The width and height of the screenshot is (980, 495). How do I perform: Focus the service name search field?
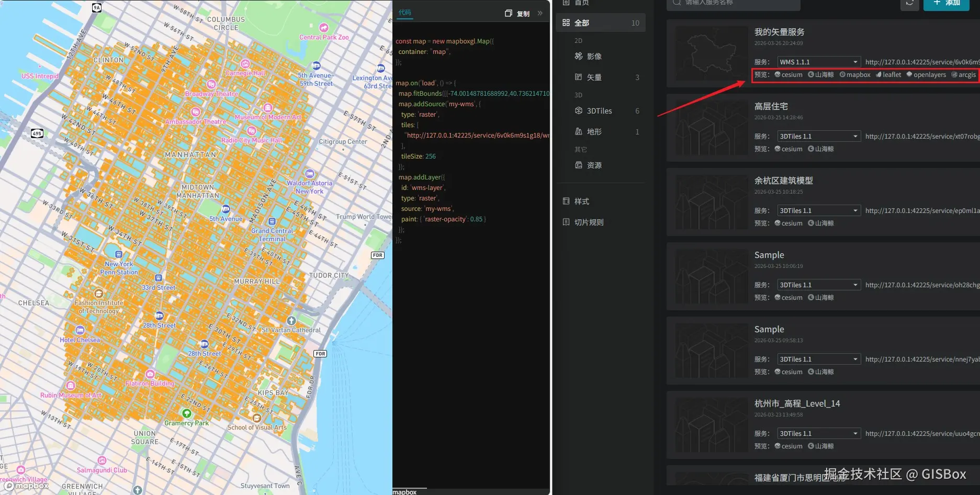[x=734, y=3]
